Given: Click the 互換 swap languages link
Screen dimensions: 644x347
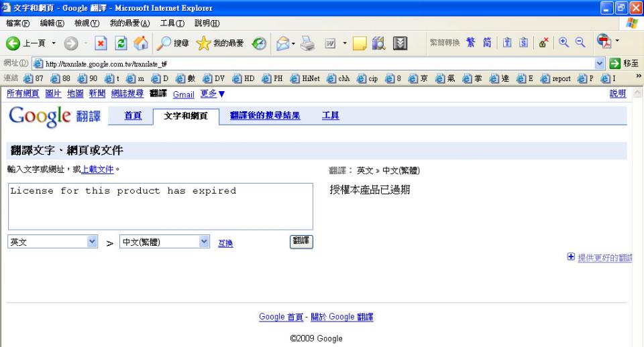Looking at the screenshot, I should tap(225, 243).
